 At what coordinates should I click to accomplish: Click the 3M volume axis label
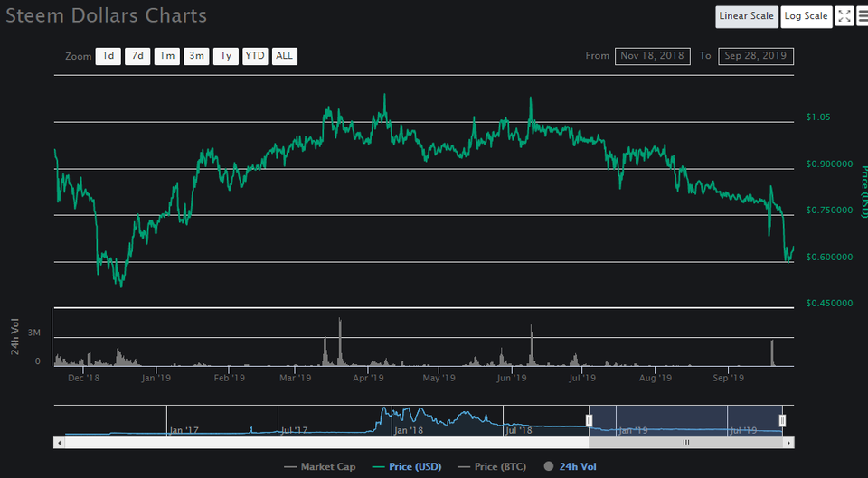[34, 333]
